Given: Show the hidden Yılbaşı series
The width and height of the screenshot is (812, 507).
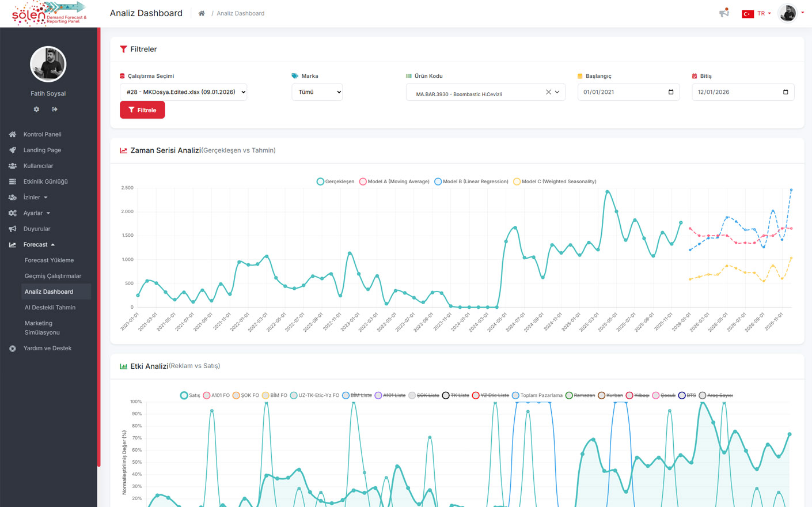Looking at the screenshot, I should pos(638,395).
